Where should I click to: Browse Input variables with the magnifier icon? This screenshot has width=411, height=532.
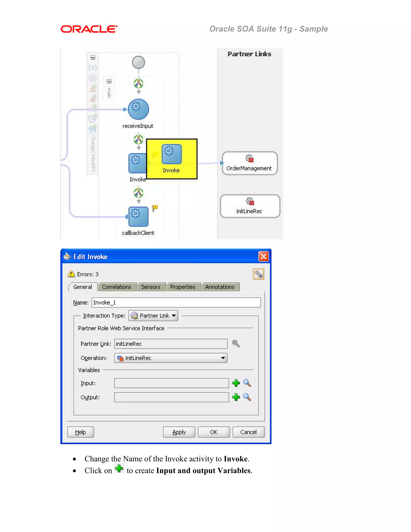(247, 383)
